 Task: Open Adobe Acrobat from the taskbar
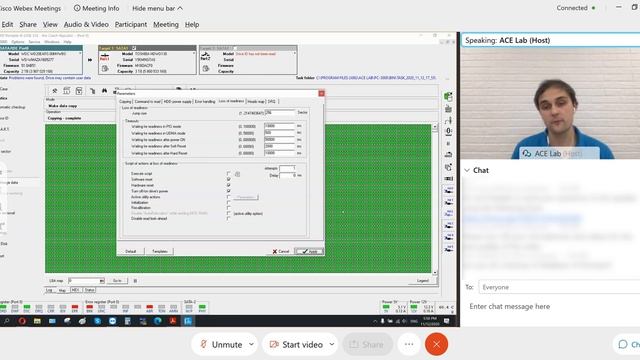pos(173,321)
